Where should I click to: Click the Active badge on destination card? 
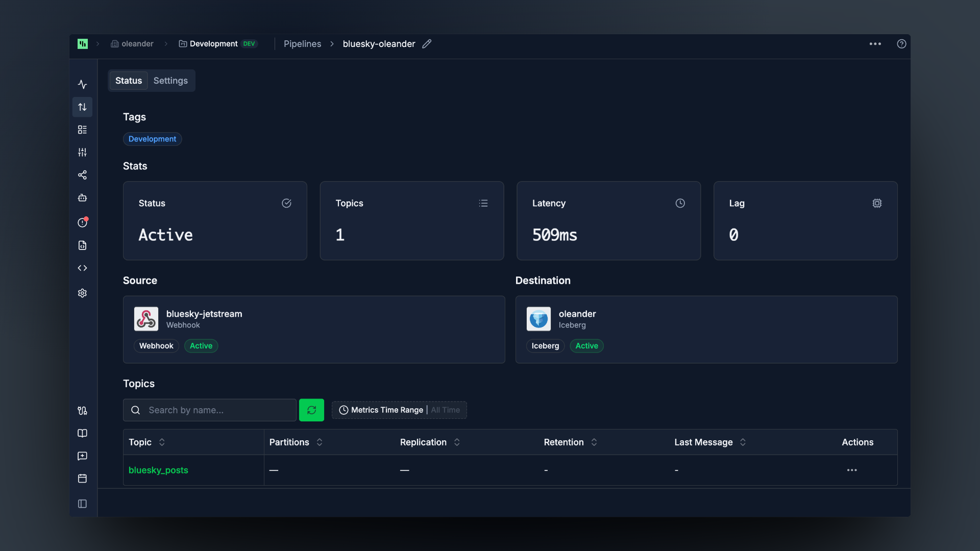pos(586,346)
